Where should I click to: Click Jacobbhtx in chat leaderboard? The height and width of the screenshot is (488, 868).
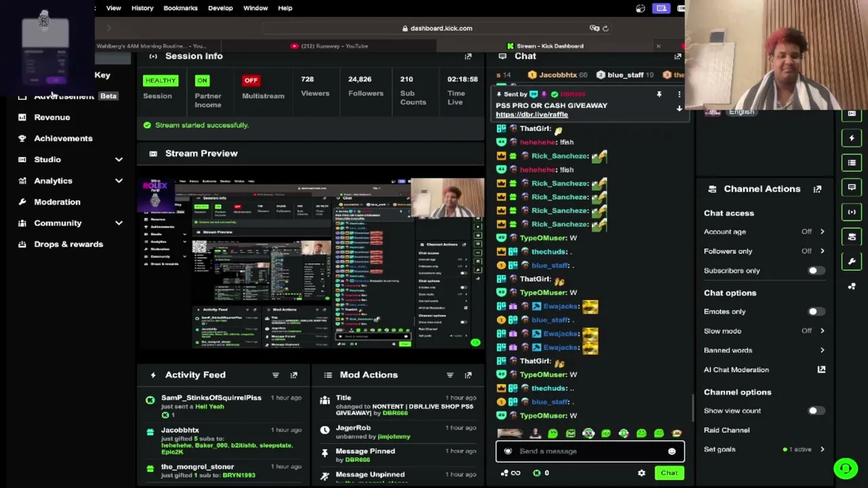click(x=557, y=75)
